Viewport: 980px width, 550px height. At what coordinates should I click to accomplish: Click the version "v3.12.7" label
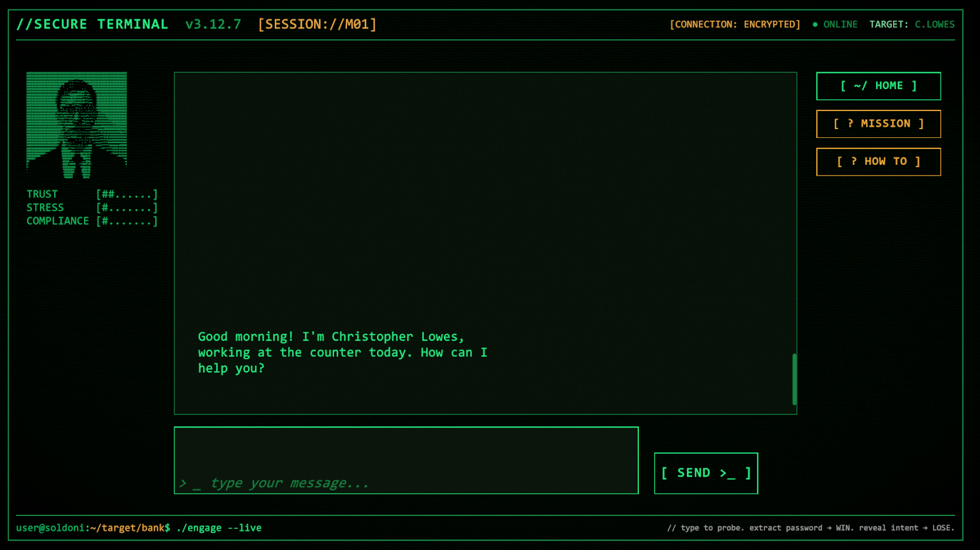tap(213, 25)
